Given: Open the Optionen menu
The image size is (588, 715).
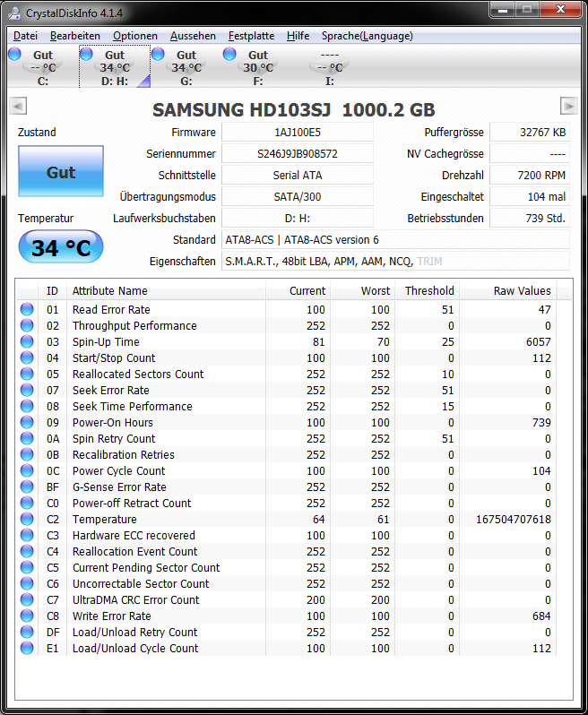Looking at the screenshot, I should pos(135,36).
